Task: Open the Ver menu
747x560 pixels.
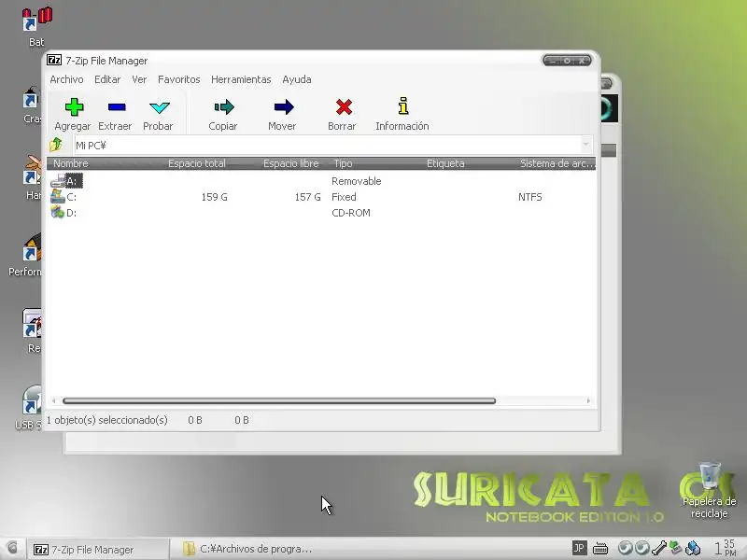Action: tap(139, 79)
